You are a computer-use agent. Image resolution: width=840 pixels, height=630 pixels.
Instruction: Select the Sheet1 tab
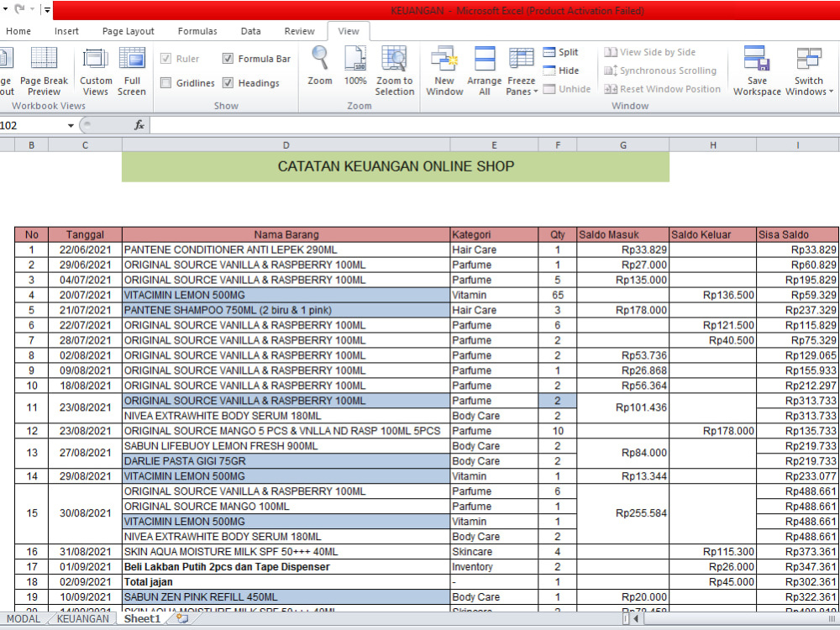143,619
